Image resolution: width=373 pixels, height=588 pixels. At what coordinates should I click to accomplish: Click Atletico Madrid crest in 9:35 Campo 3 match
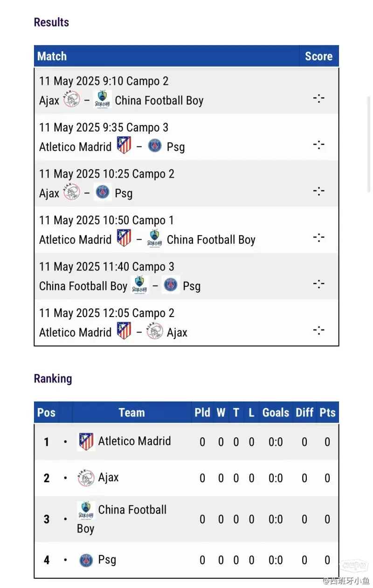pyautogui.click(x=124, y=145)
